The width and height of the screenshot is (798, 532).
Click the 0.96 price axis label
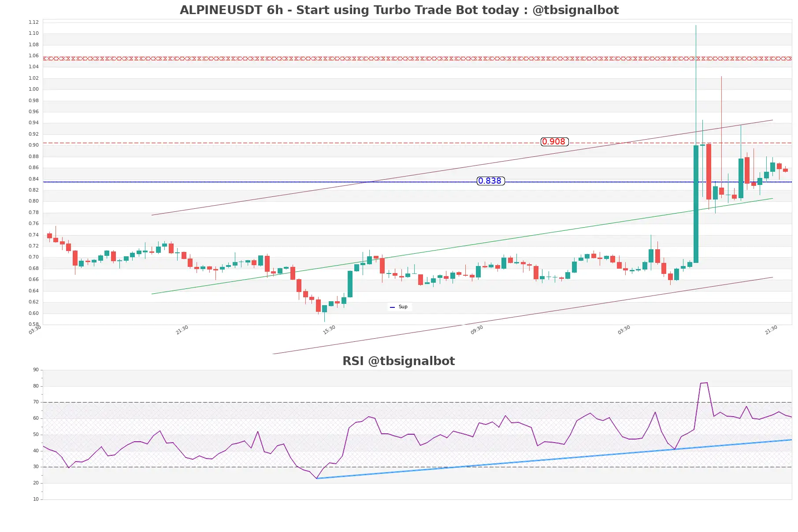point(33,111)
